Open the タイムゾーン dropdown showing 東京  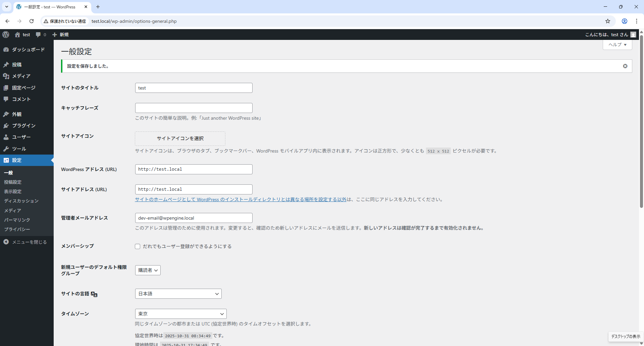pos(180,314)
